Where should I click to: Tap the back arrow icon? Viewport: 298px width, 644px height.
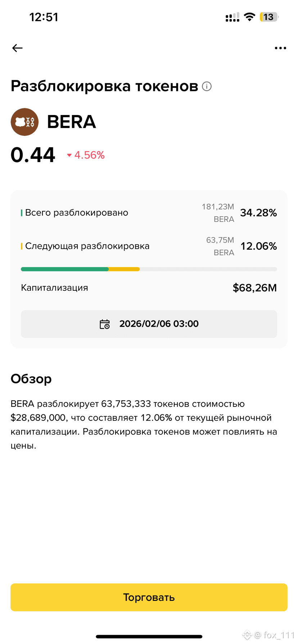(x=17, y=48)
